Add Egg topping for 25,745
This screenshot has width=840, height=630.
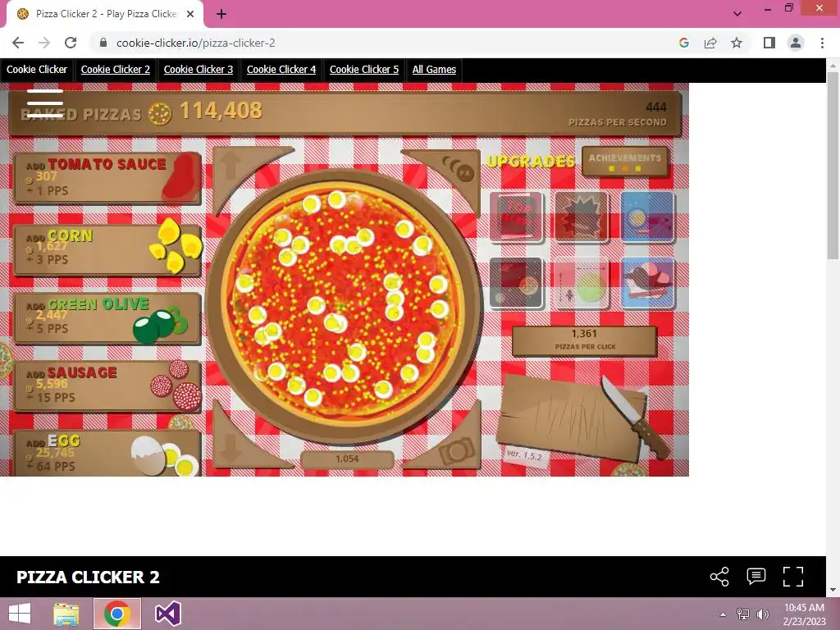(x=107, y=453)
